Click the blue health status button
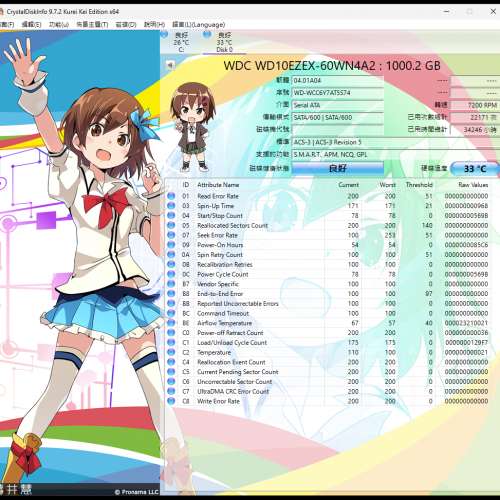 tap(338, 168)
